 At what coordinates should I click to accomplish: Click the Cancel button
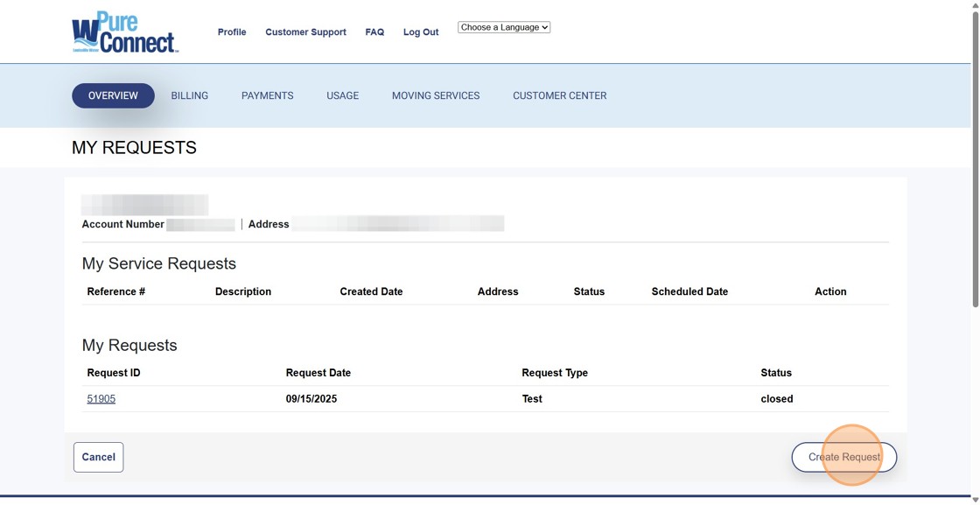point(98,456)
